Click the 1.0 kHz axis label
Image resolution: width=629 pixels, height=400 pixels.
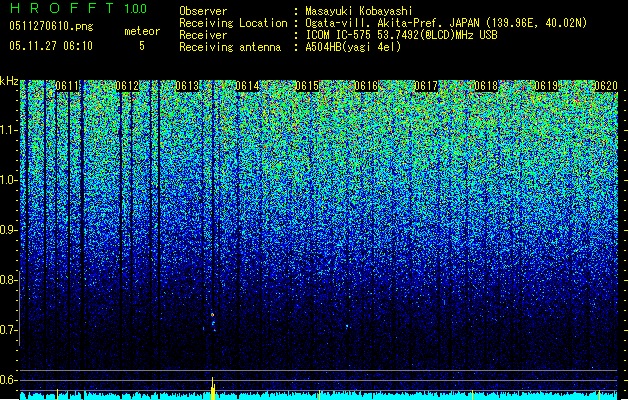(x=8, y=180)
